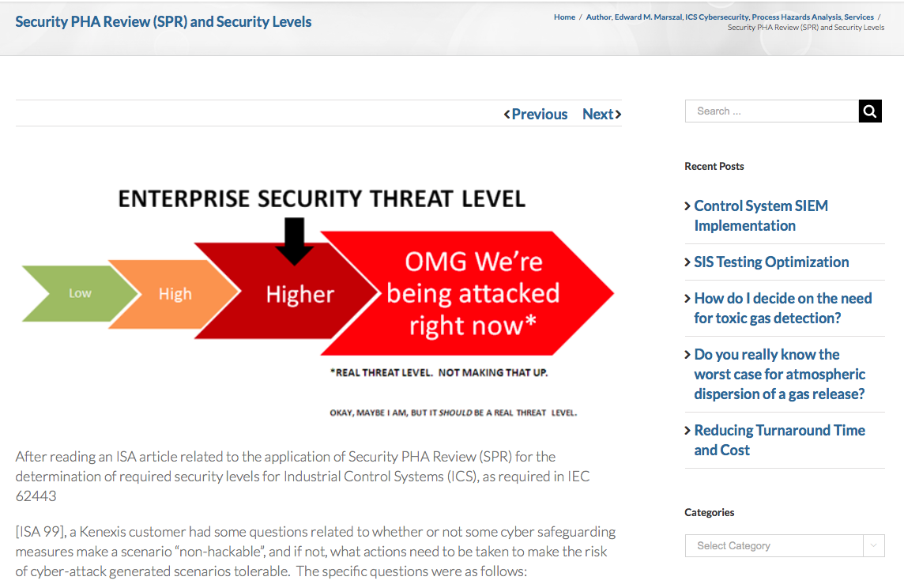Click chevron before atmospheric dispersion post
904x588 pixels.
(687, 355)
